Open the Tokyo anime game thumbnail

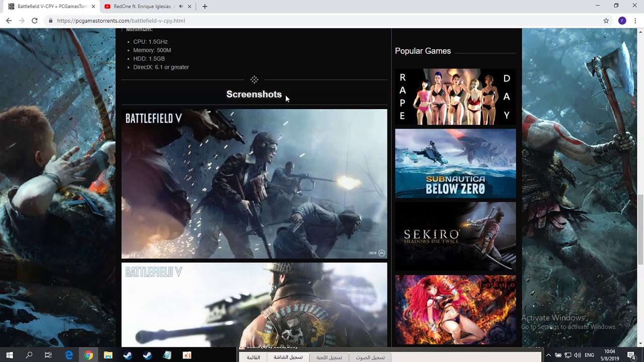coord(455,310)
